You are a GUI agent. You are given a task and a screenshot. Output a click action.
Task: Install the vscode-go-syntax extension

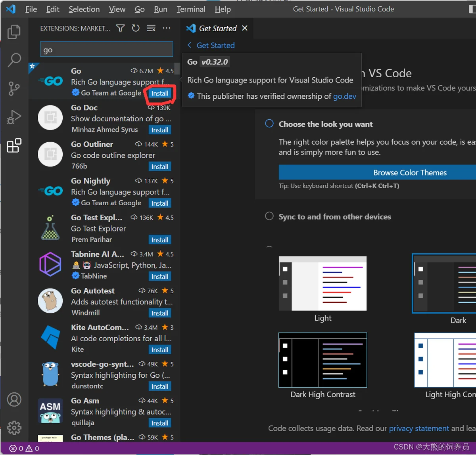(x=160, y=386)
